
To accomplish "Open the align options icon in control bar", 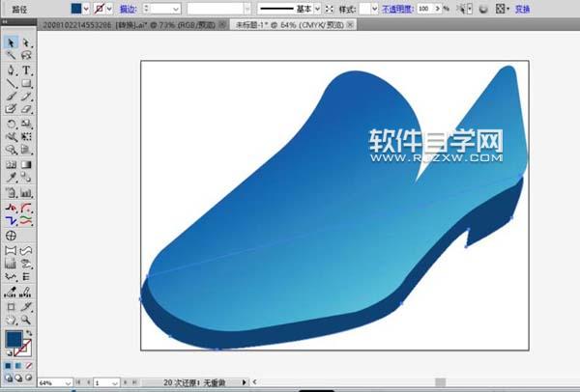I will pos(502,9).
